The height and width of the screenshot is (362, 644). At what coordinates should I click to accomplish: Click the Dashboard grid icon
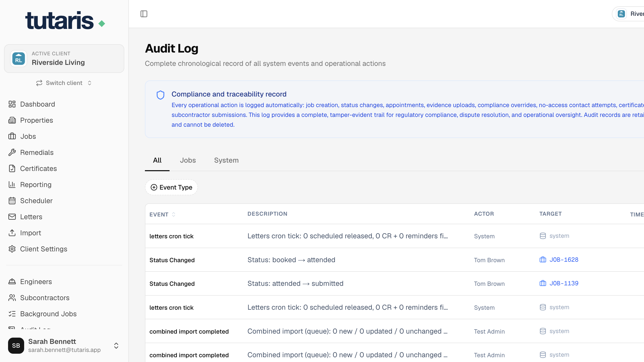click(x=12, y=104)
